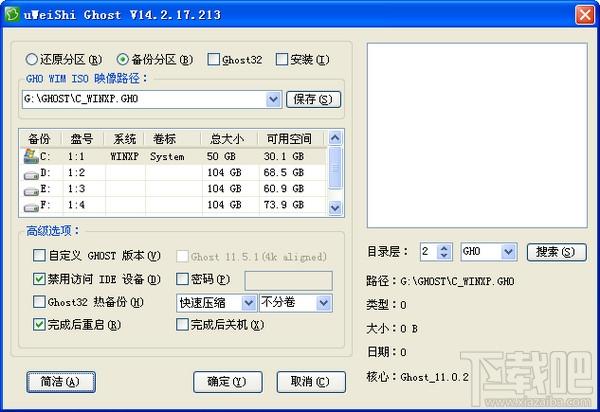Click the partition list scrollbar thumb

[335, 168]
